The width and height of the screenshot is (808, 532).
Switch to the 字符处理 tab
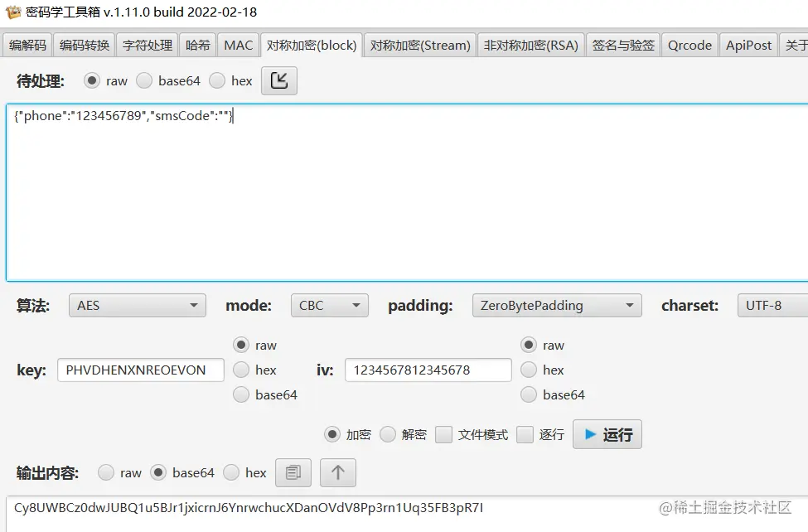[148, 46]
